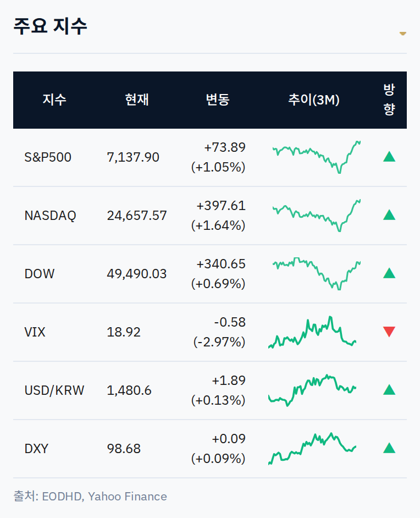Click the VIX red down triangle
The width and height of the screenshot is (420, 518).
[x=389, y=332]
